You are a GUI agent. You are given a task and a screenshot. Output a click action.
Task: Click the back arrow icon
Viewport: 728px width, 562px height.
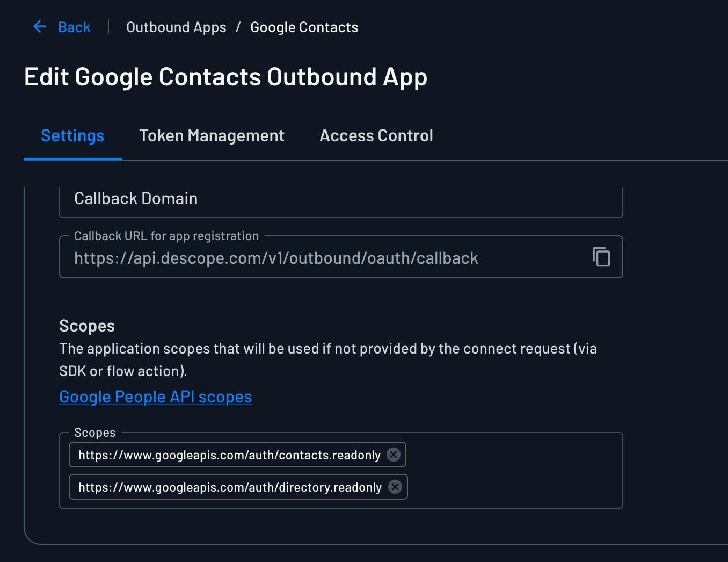tap(40, 27)
